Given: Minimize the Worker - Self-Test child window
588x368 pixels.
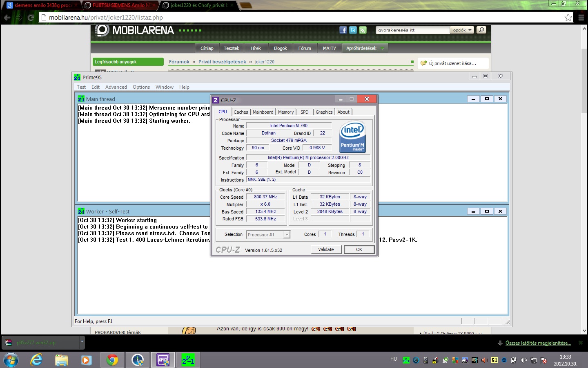Looking at the screenshot, I should click(473, 211).
